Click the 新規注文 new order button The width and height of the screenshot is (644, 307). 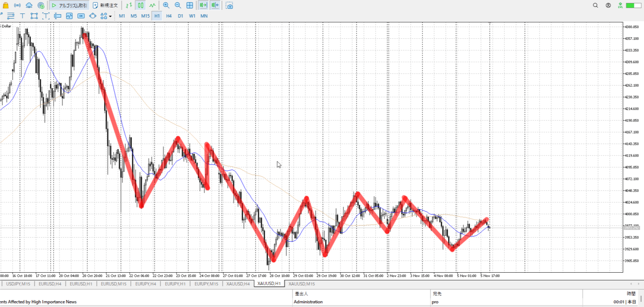(x=105, y=5)
